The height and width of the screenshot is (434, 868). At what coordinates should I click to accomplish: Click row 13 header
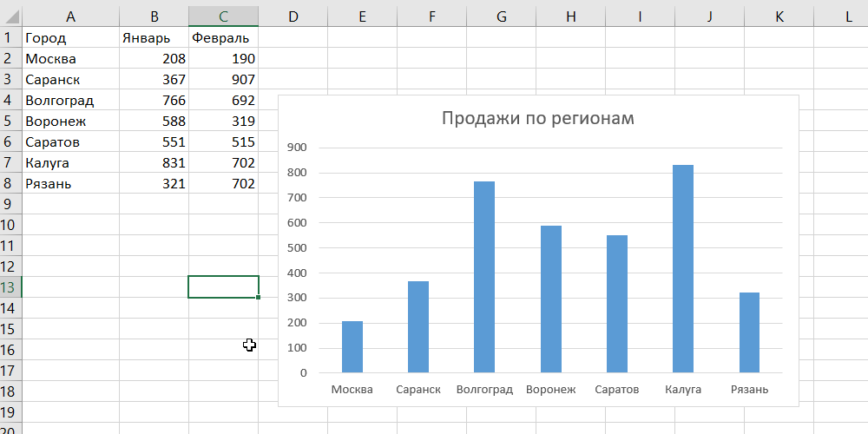pyautogui.click(x=9, y=287)
